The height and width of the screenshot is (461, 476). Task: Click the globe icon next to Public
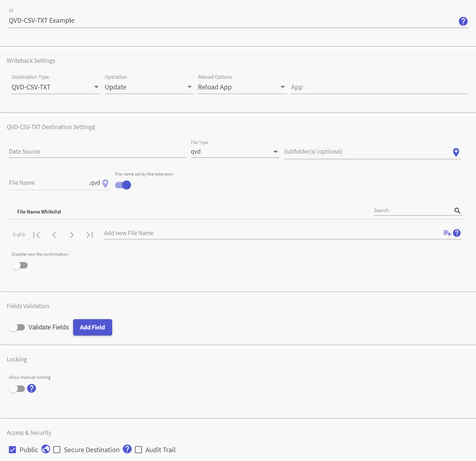(x=46, y=449)
